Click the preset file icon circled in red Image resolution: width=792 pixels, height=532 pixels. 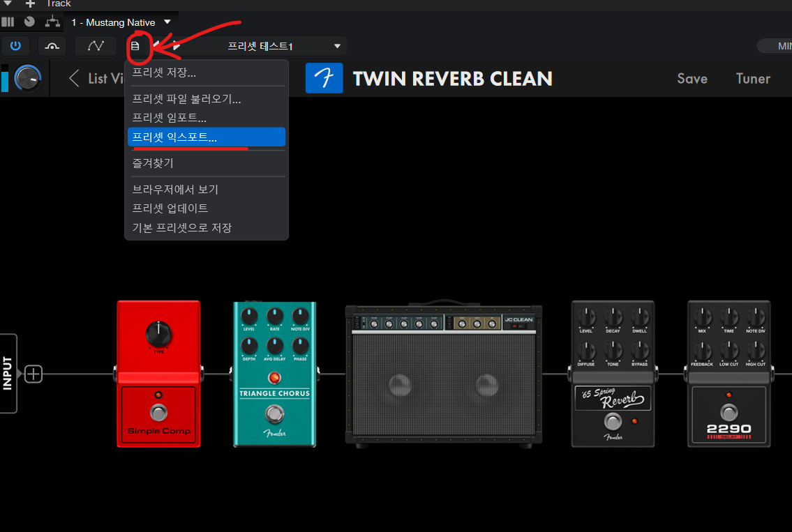(x=136, y=46)
